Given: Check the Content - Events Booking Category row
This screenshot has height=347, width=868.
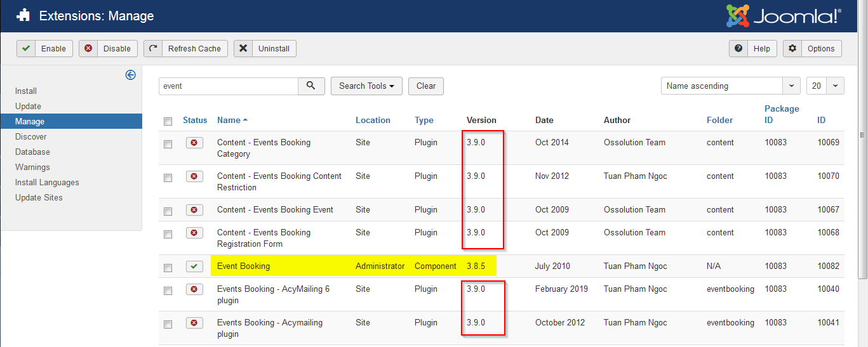Looking at the screenshot, I should [168, 144].
